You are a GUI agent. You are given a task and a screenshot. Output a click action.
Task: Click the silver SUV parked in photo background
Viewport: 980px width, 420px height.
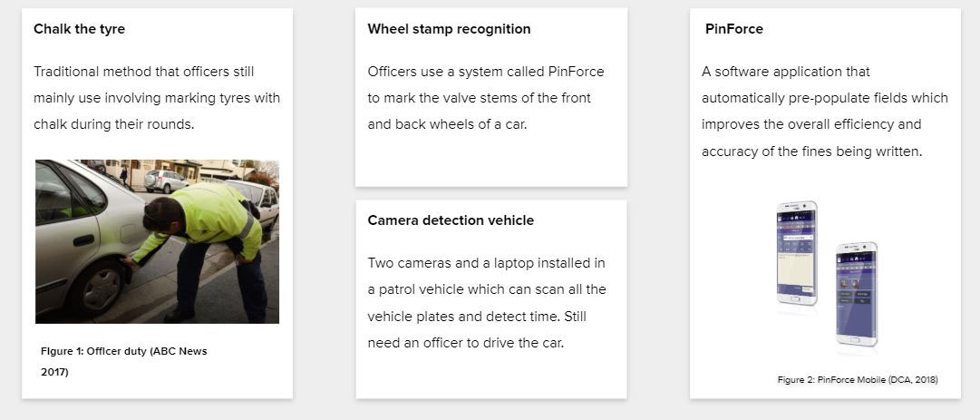(x=165, y=180)
